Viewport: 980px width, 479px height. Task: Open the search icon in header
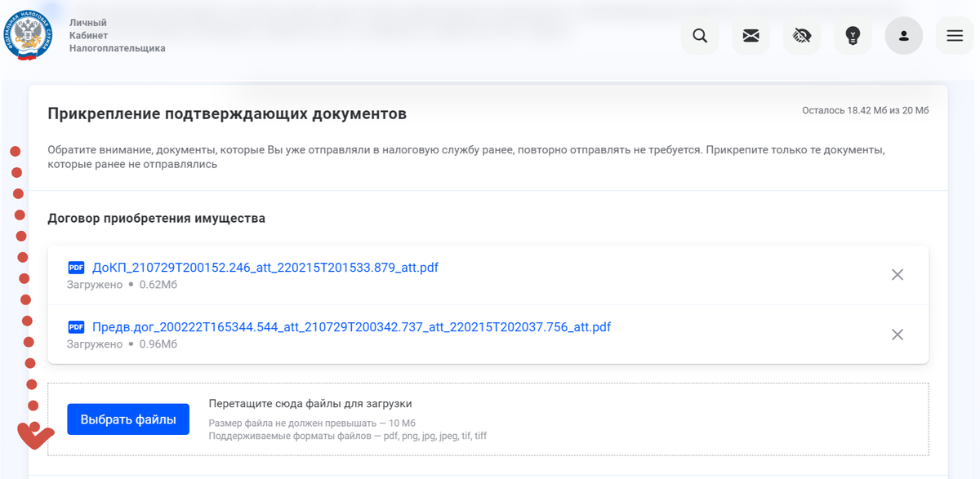[700, 37]
